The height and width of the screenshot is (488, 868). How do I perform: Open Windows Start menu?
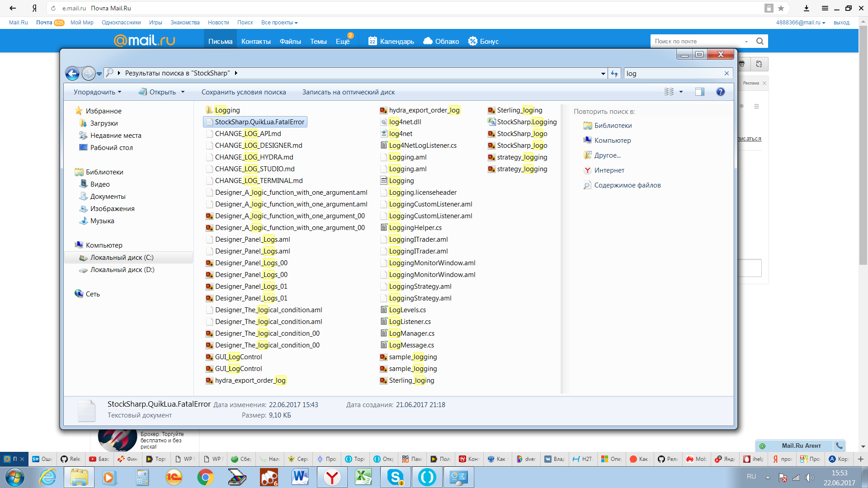coord(14,477)
